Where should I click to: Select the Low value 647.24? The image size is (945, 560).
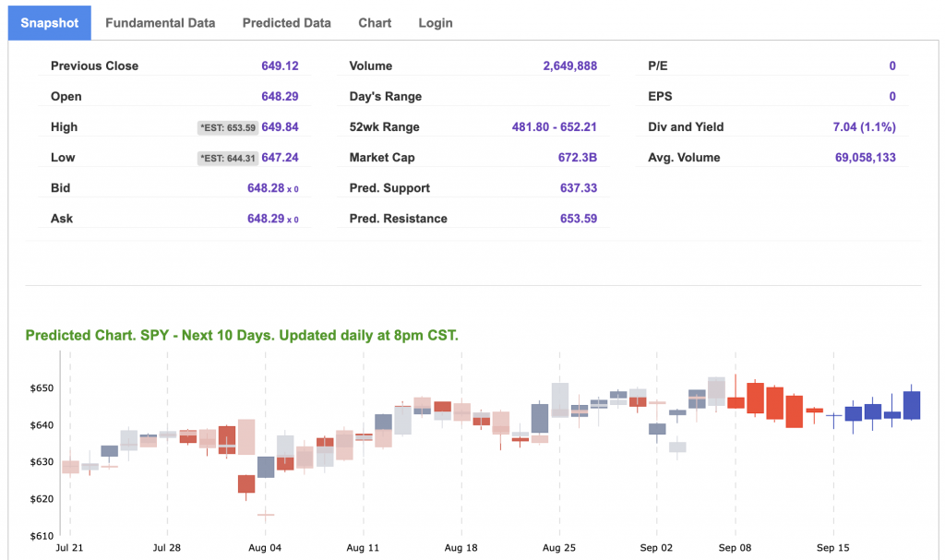point(280,158)
